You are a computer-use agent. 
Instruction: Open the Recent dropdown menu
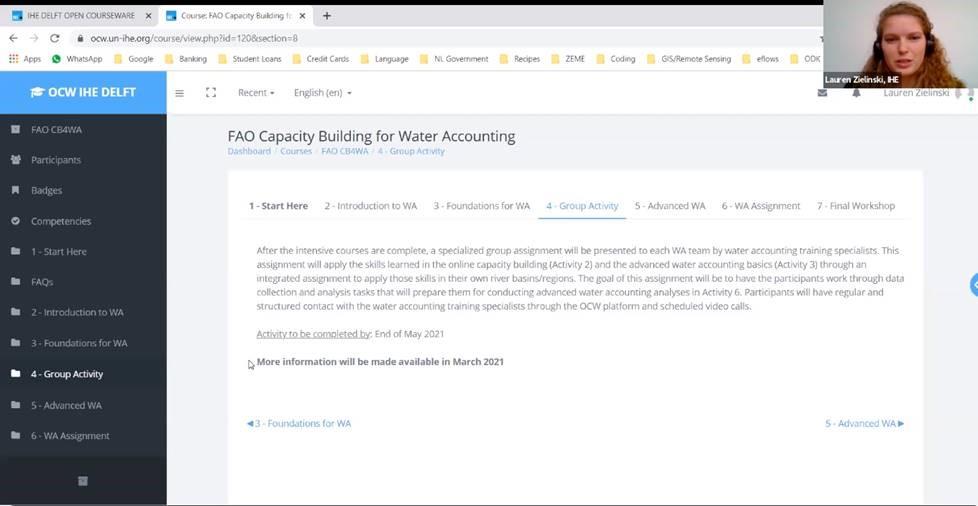tap(256, 92)
